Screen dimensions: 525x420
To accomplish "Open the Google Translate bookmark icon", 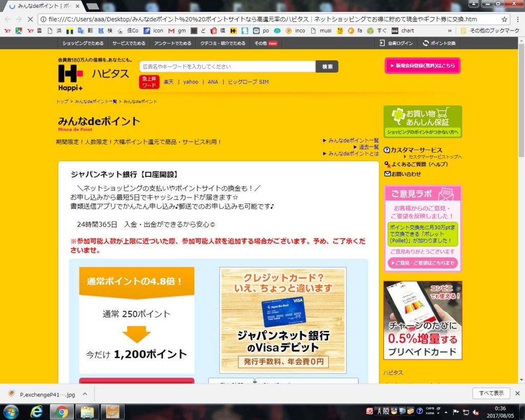I will pyautogui.click(x=80, y=30).
